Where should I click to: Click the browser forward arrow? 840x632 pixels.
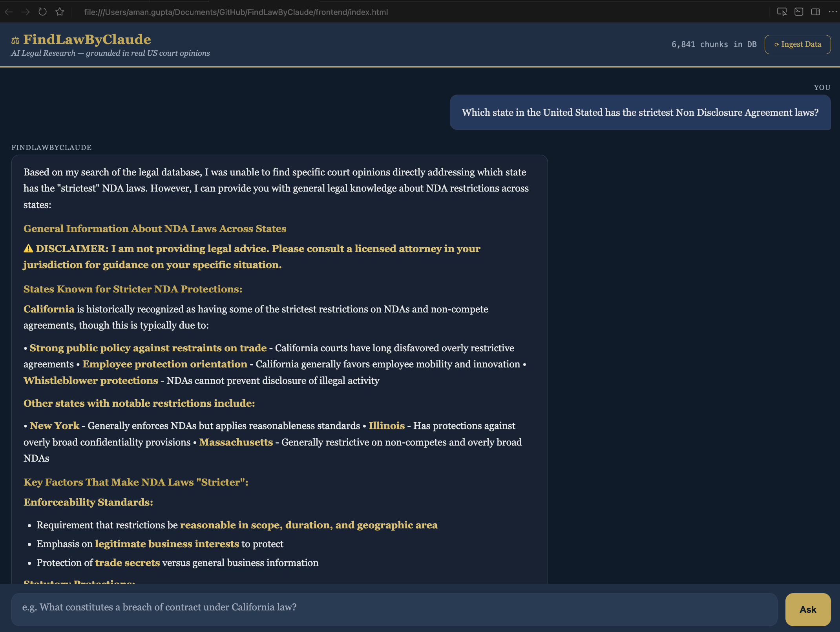click(26, 12)
